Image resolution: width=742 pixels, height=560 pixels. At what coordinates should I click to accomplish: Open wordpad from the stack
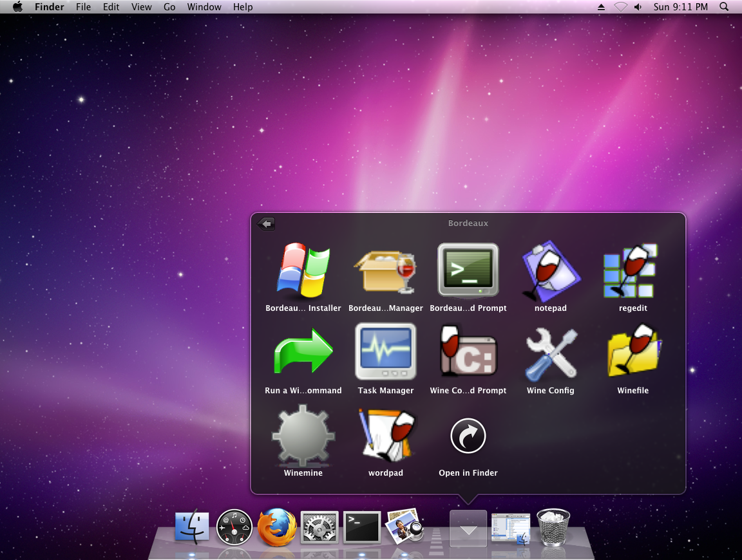click(x=386, y=436)
